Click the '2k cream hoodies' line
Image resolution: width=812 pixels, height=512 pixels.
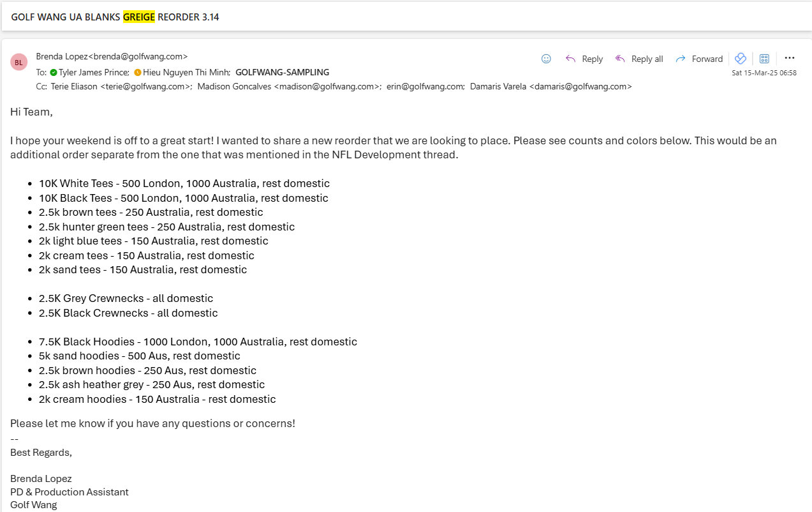point(158,399)
